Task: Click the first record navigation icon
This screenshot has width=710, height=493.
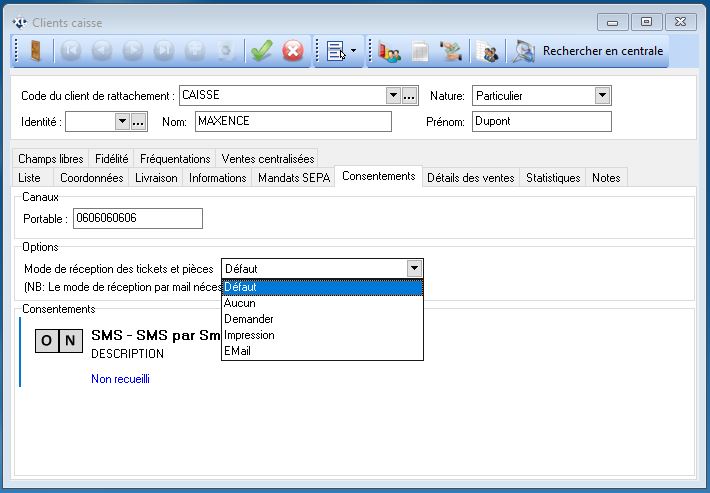Action: pyautogui.click(x=71, y=51)
